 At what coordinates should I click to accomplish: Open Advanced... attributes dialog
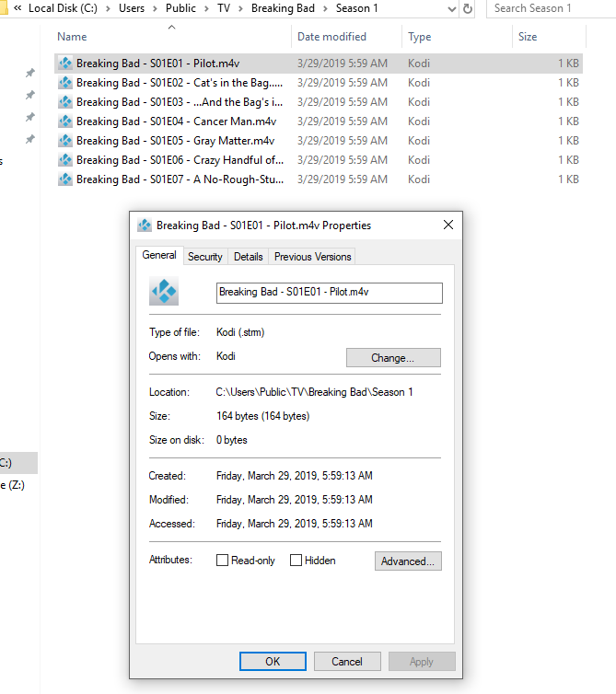click(408, 561)
